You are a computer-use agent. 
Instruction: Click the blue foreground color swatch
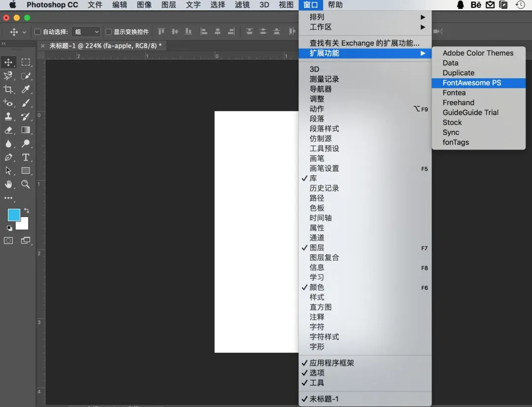(x=13, y=214)
